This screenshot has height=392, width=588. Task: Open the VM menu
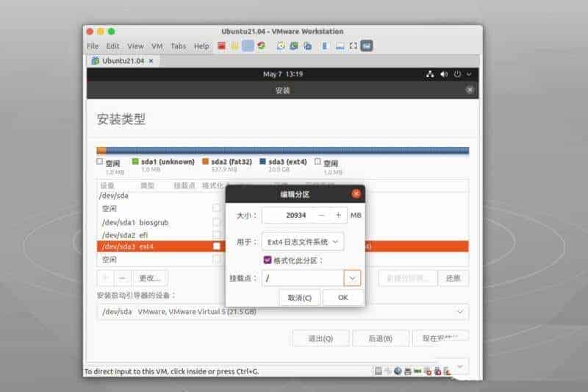coord(157,46)
